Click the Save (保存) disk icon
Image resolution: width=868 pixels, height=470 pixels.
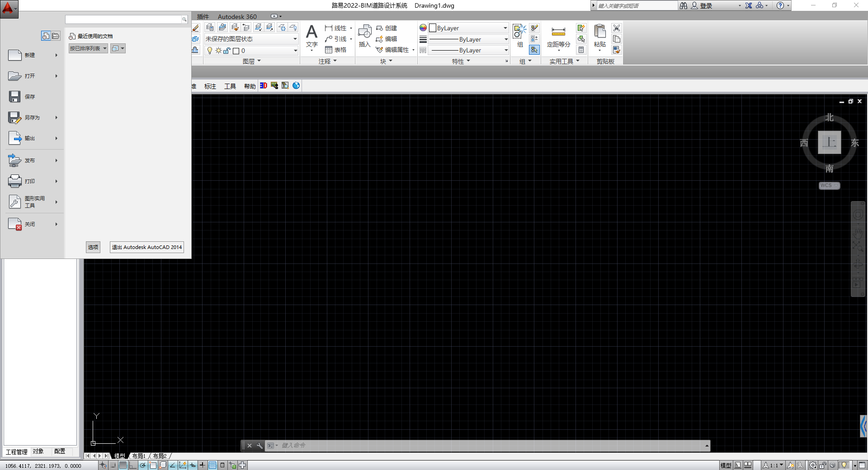pyautogui.click(x=15, y=97)
